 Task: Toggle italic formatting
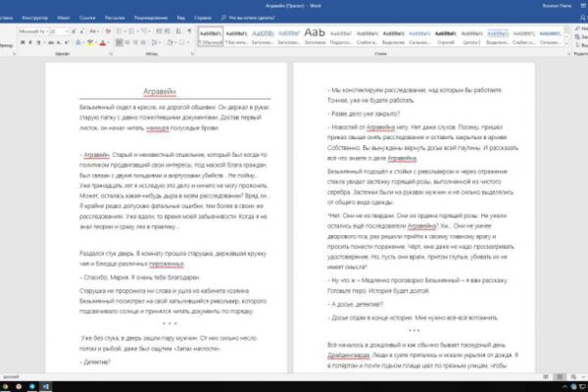tap(30, 42)
